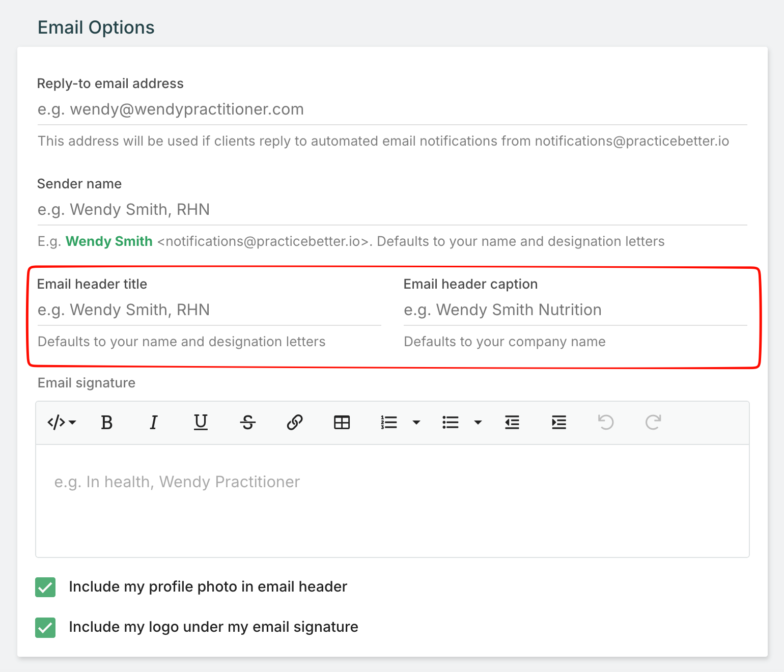Click the Email header caption field
Viewport: 784px width, 672px height.
coord(575,310)
